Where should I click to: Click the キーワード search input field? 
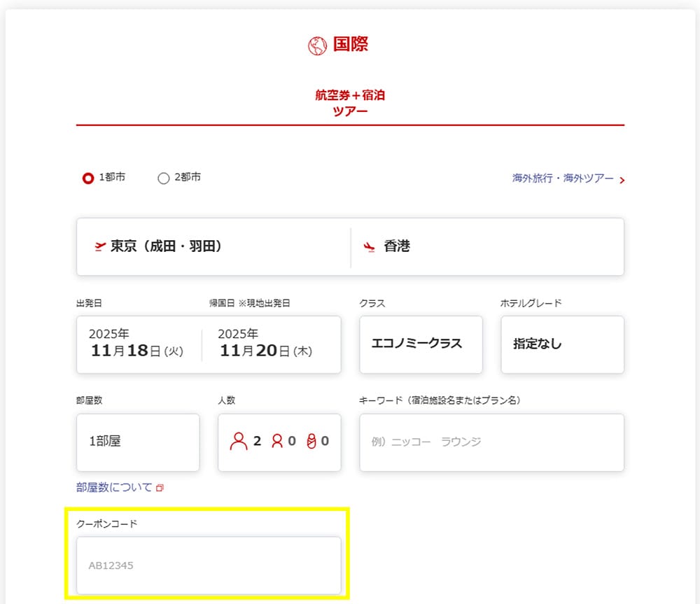(x=491, y=442)
